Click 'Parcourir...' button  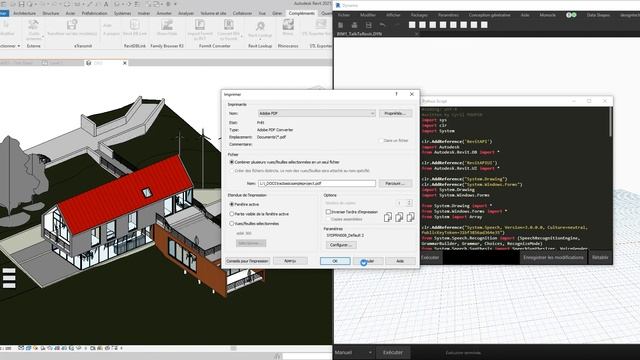(395, 183)
